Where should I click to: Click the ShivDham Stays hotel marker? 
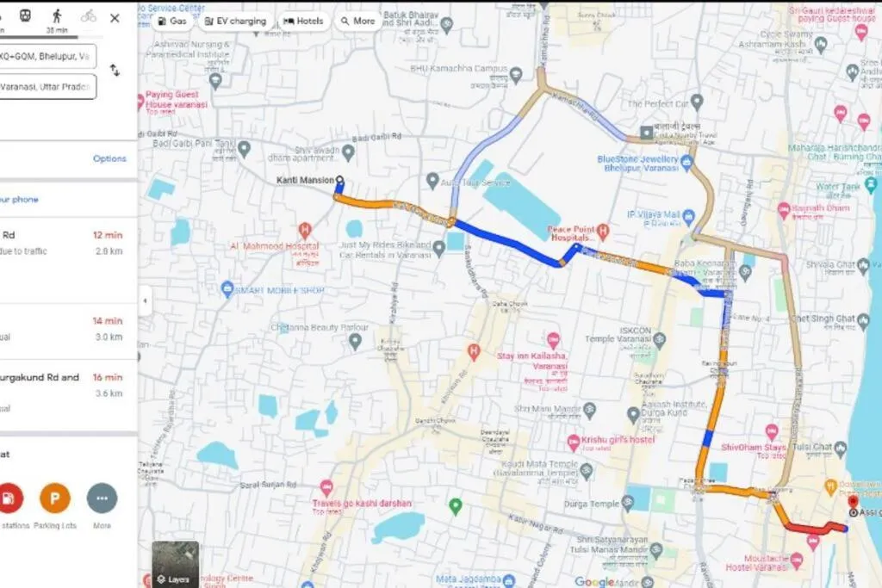772,431
